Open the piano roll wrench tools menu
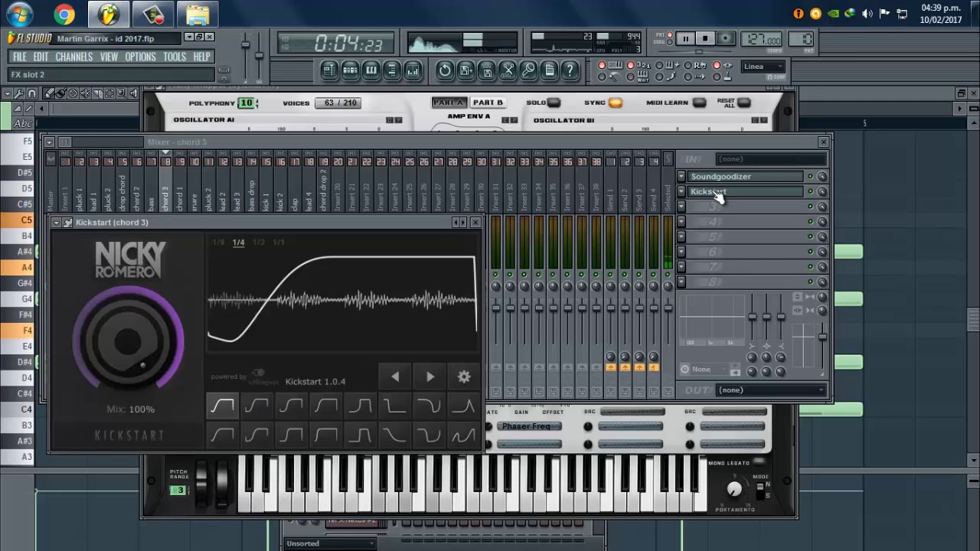This screenshot has height=551, width=980. [x=20, y=93]
